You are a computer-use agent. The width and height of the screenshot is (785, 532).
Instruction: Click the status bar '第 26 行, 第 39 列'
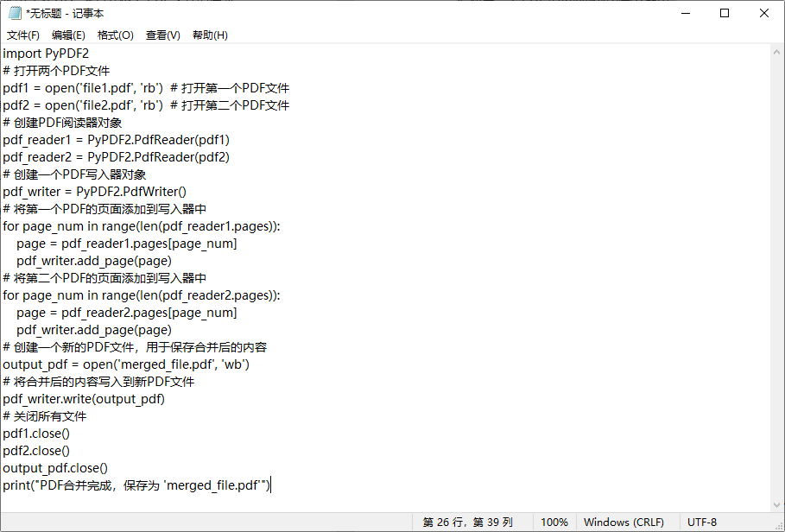click(x=467, y=522)
